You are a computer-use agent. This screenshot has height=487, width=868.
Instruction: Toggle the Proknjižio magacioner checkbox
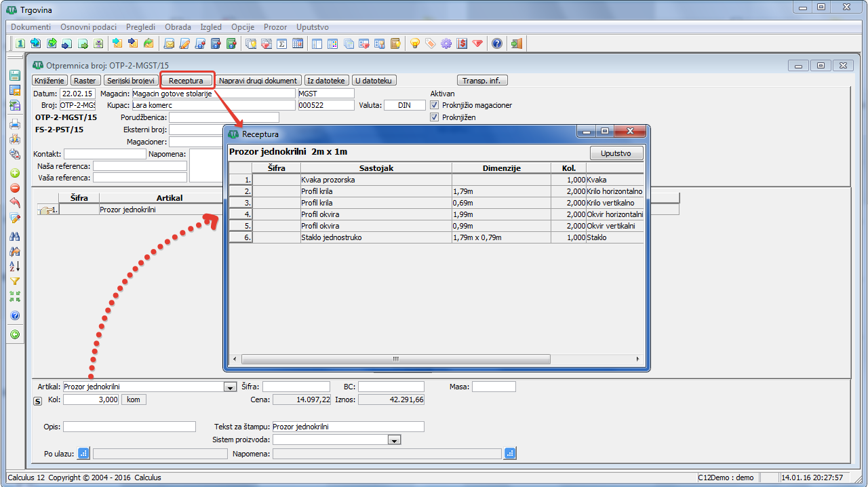(435, 105)
